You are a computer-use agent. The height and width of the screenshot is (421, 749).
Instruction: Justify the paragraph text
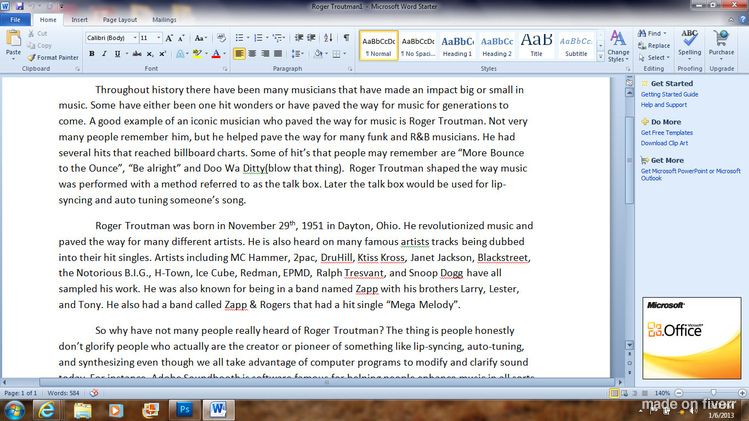[278, 54]
